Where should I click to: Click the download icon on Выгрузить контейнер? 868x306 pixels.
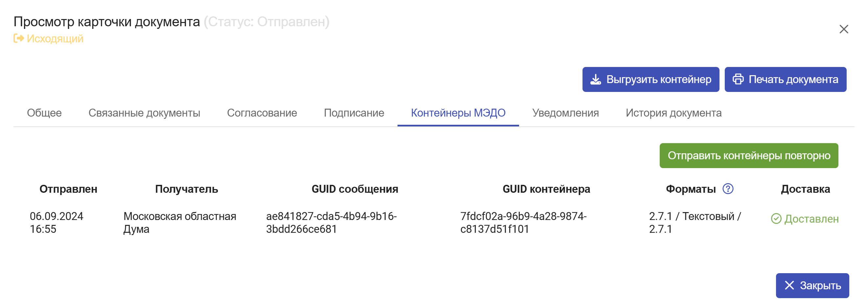[595, 79]
